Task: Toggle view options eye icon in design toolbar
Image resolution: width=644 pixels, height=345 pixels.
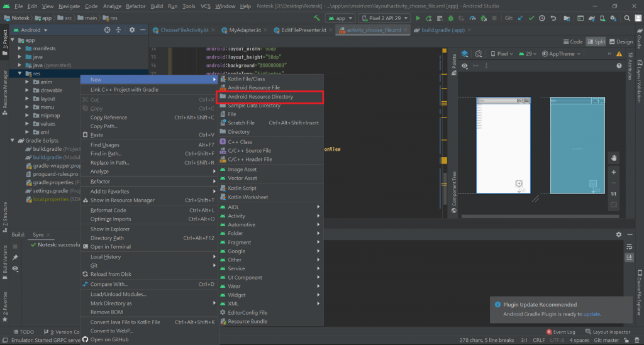Action: (x=465, y=65)
